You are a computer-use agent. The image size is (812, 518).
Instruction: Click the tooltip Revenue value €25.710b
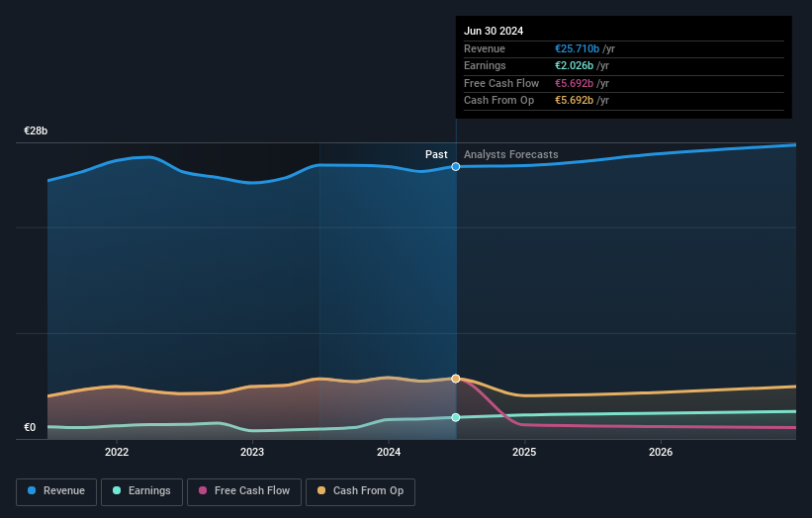(577, 48)
